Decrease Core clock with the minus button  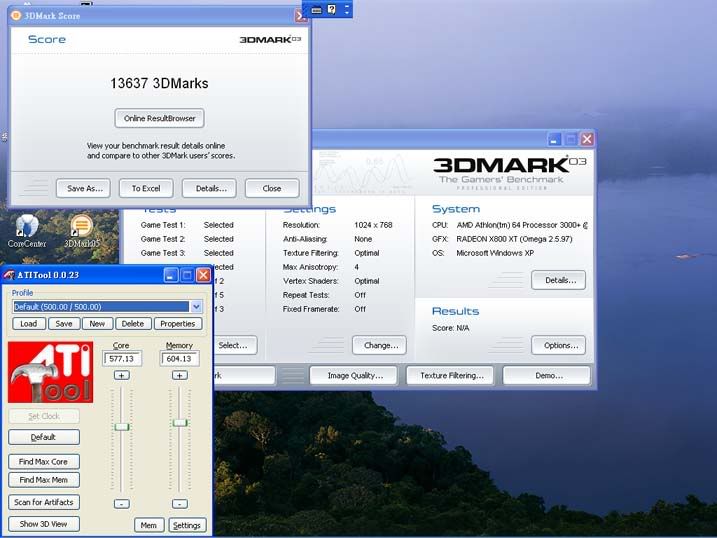[122, 504]
